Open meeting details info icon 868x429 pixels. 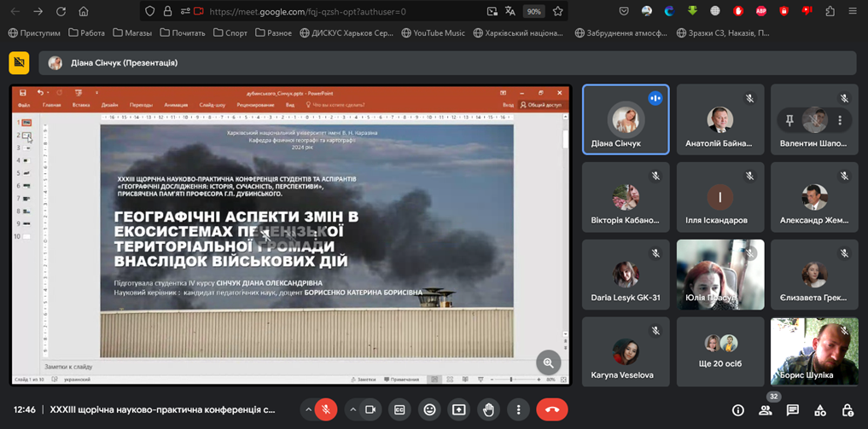click(738, 410)
